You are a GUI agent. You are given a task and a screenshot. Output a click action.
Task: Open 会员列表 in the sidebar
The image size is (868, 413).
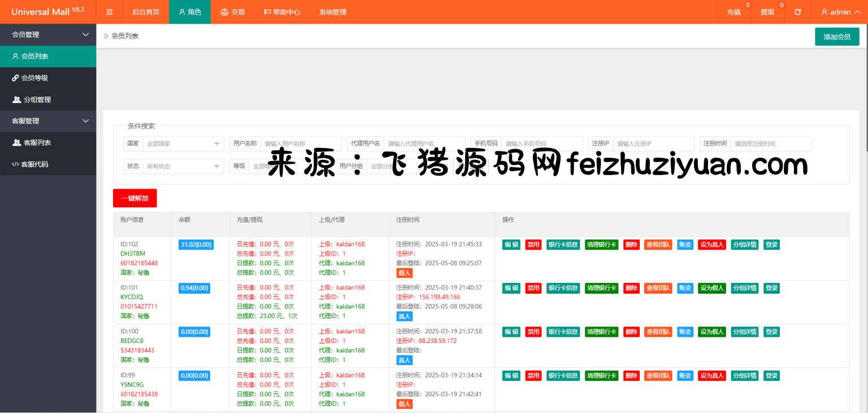(x=34, y=56)
